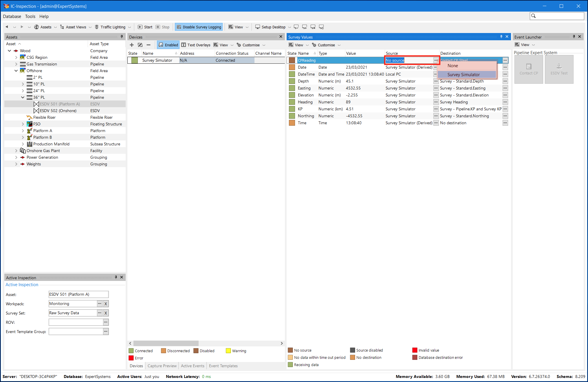Image resolution: width=588 pixels, height=382 pixels.
Task: Click the remove device minus icon
Action: point(149,45)
